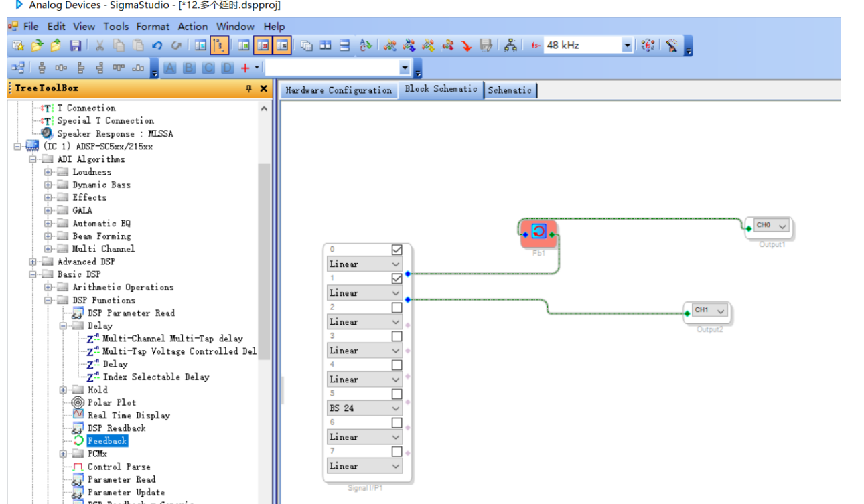Switch to Hardware Configuration tab
Screen dimensions: 864x504
click(338, 90)
